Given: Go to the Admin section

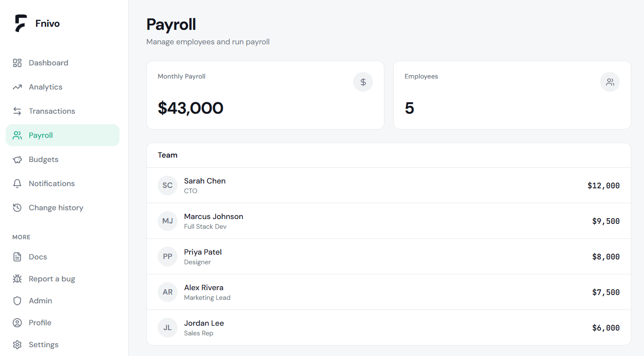Looking at the screenshot, I should 40,301.
